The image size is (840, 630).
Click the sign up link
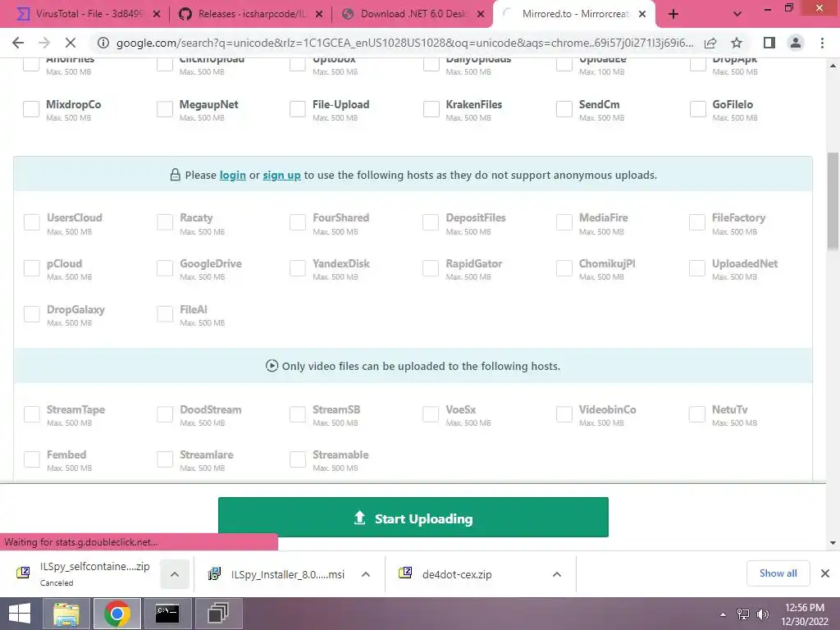click(282, 176)
